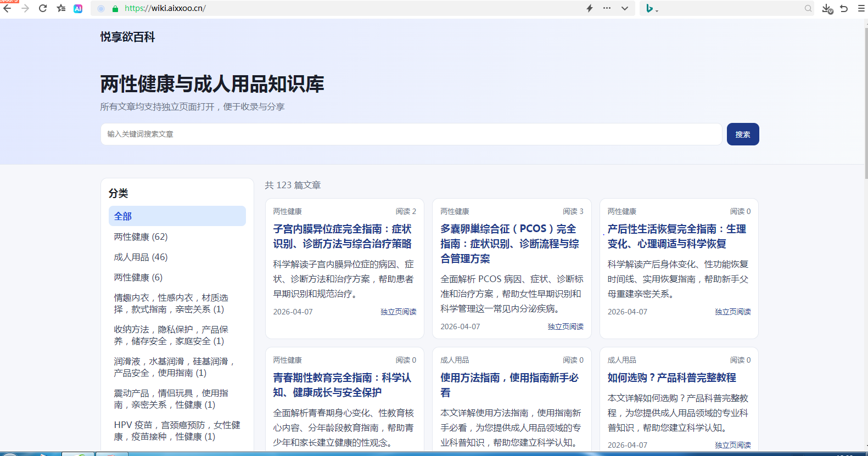Select the 两性健康 (62) category
Viewport: 868px width, 456px height.
177,237
